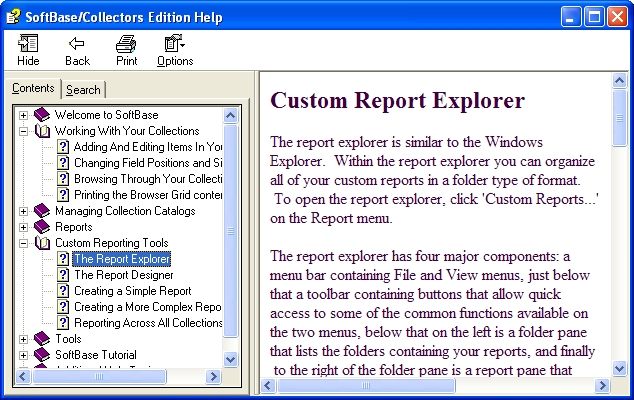
Task: Click help topic vertical scrollbar thumb
Action: point(619,118)
